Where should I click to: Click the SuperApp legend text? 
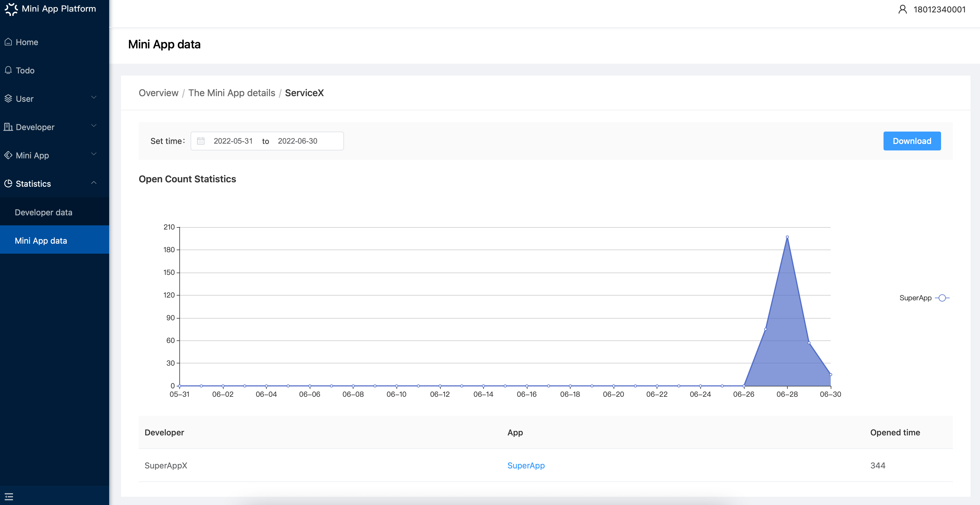click(x=915, y=298)
